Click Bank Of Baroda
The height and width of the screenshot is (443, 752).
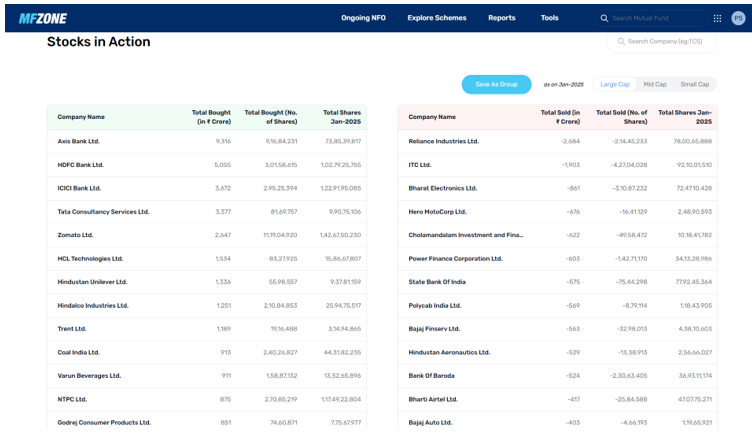click(431, 376)
